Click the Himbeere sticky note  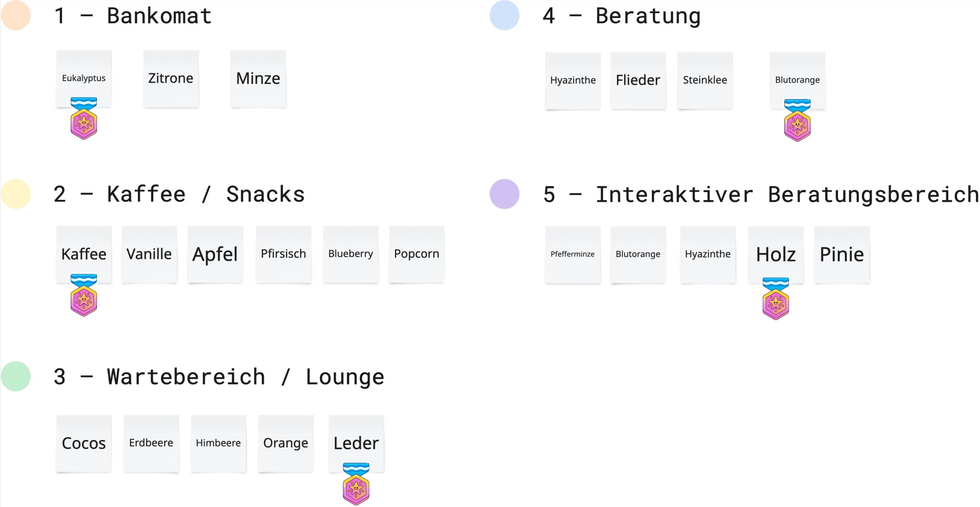tap(219, 443)
